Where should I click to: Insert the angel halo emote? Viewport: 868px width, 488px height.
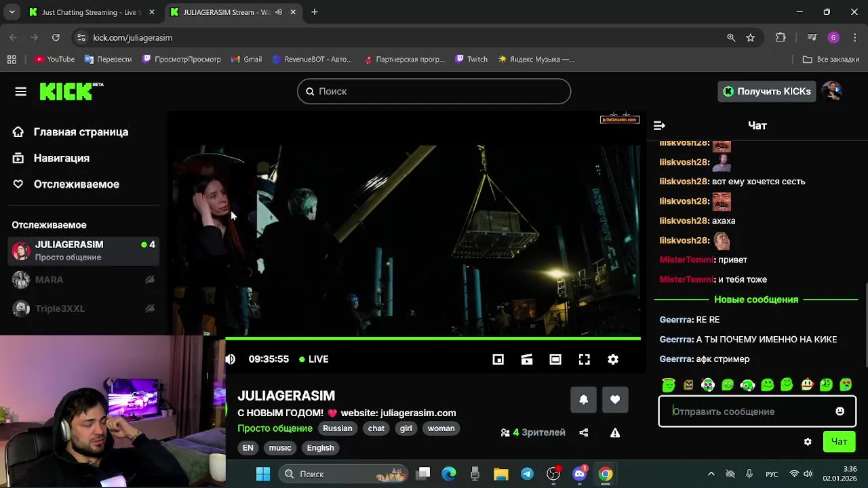pos(669,384)
